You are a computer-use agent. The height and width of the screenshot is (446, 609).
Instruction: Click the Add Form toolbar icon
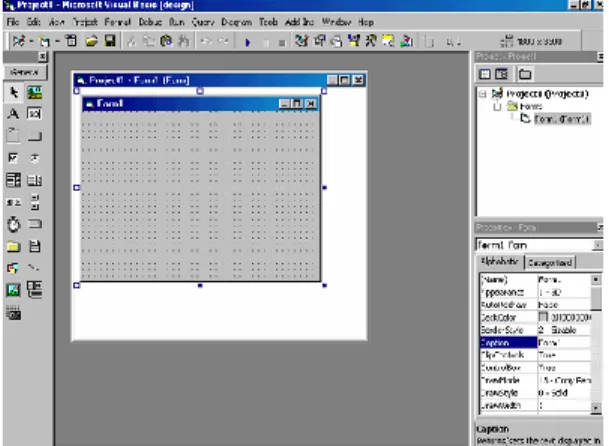pos(45,41)
